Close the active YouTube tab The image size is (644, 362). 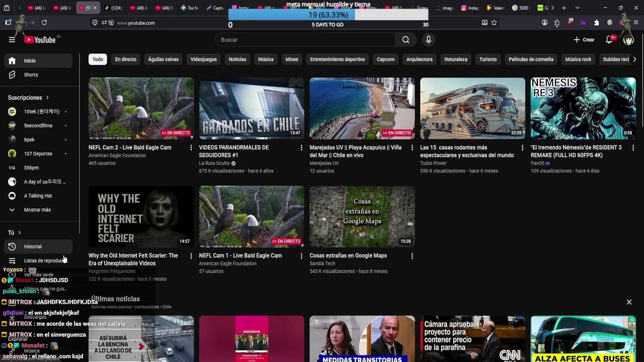click(x=95, y=8)
